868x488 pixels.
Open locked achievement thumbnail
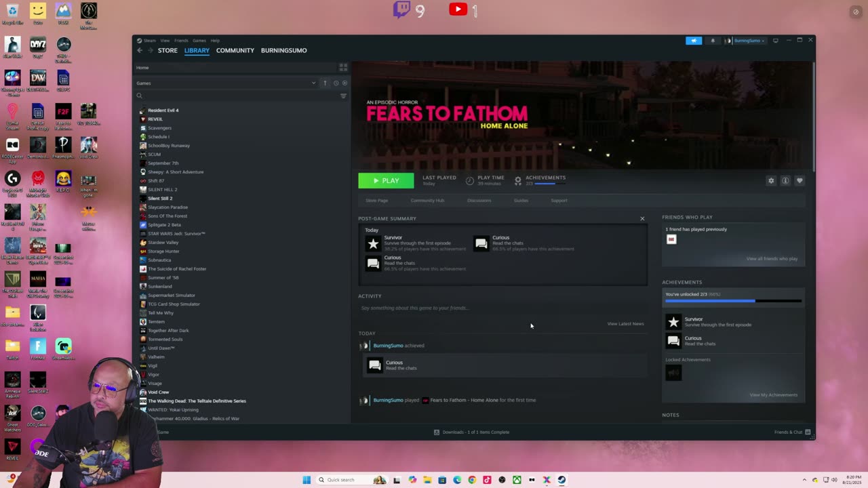673,372
